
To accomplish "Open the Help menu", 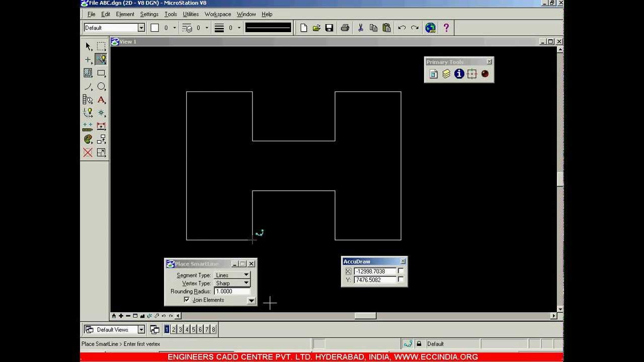I will pyautogui.click(x=267, y=14).
